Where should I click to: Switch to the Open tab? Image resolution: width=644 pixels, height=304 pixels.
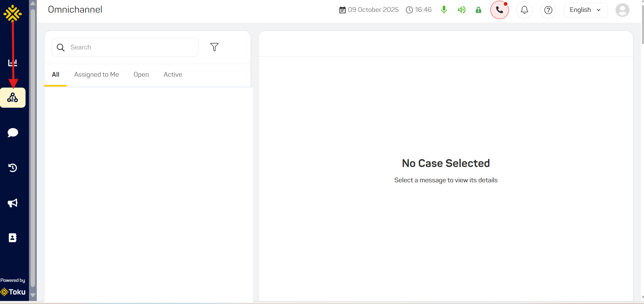(x=141, y=75)
